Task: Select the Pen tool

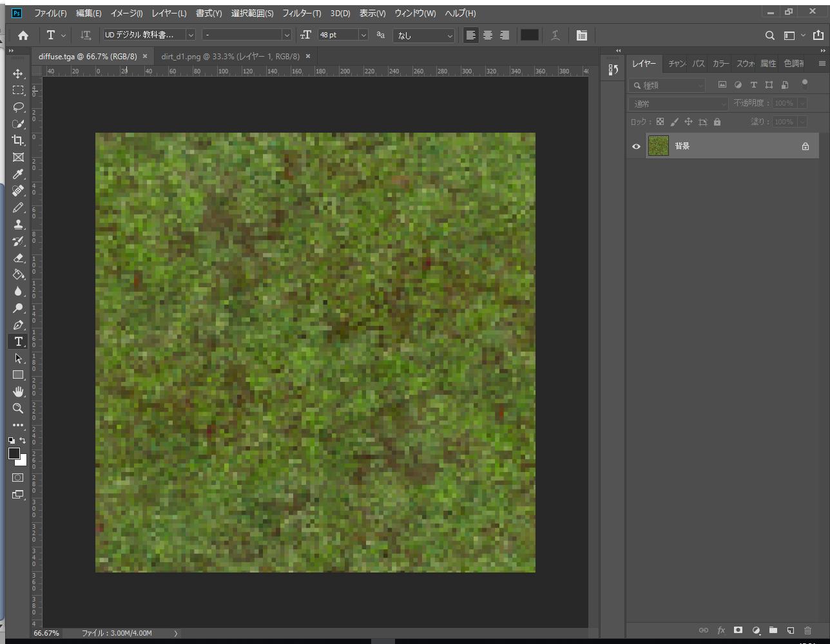Action: click(x=18, y=325)
